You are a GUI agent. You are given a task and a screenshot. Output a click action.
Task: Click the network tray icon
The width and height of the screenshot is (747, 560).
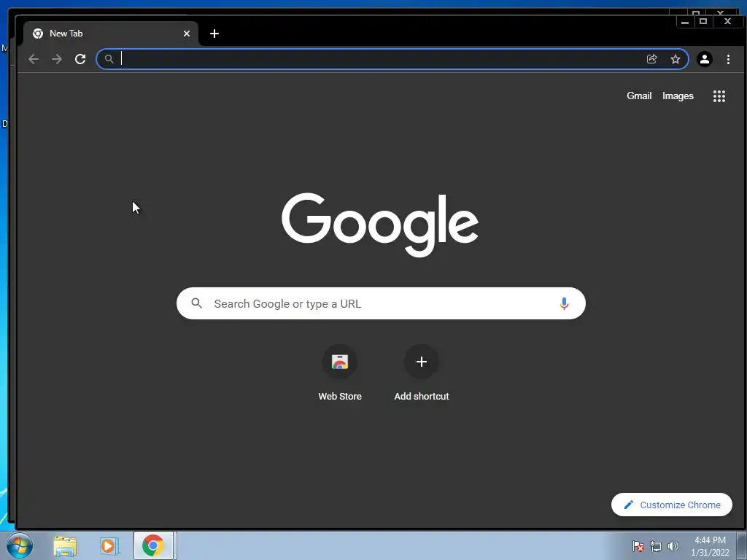click(656, 546)
